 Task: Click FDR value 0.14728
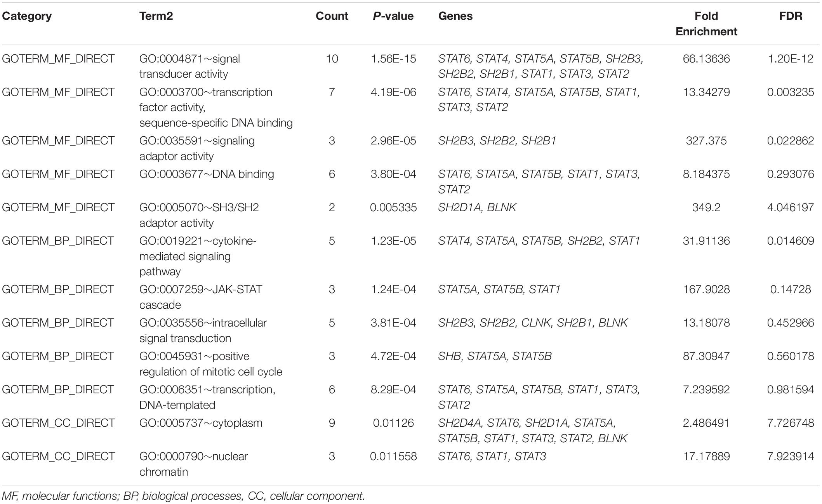click(791, 290)
